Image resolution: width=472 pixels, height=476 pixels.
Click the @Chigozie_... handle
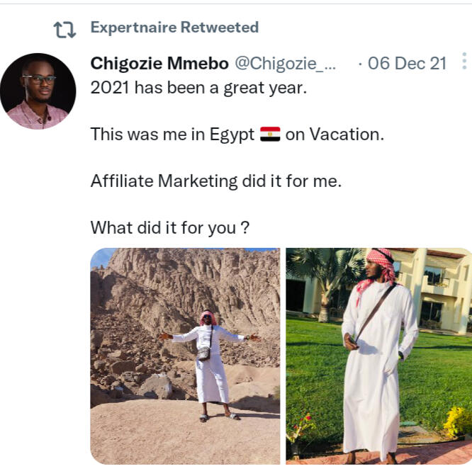[x=287, y=64]
